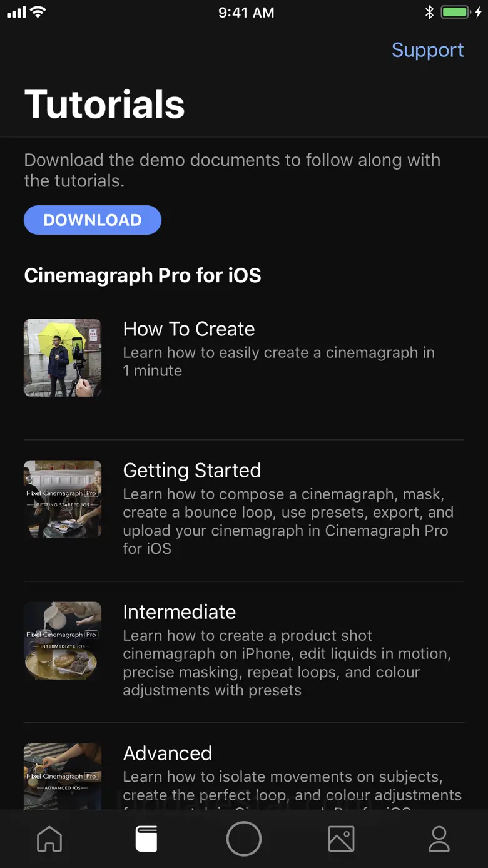Select the "Getting Started" title
Image resolution: width=488 pixels, height=868 pixels.
[192, 471]
